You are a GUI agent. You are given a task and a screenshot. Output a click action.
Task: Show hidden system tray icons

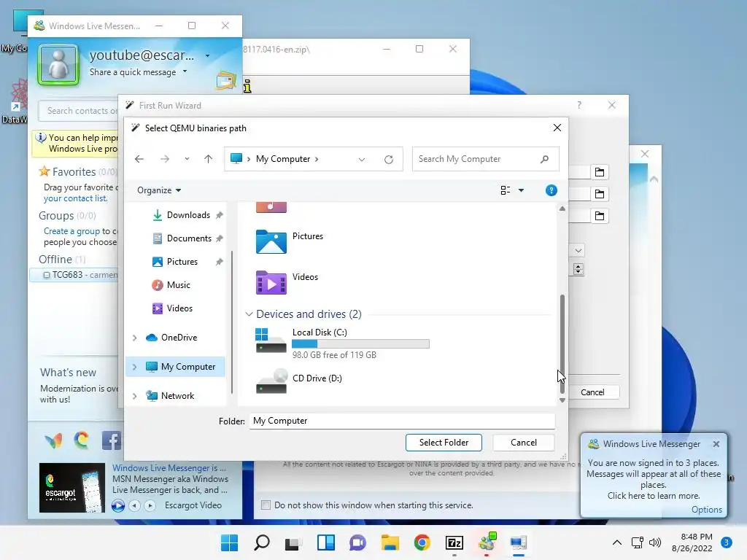tap(616, 542)
